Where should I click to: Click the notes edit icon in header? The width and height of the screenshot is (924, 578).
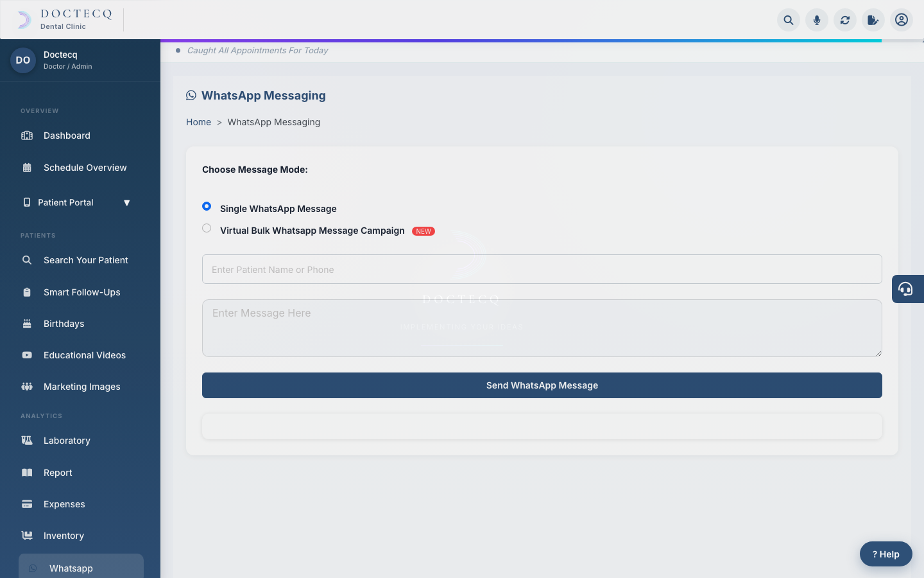tap(873, 20)
